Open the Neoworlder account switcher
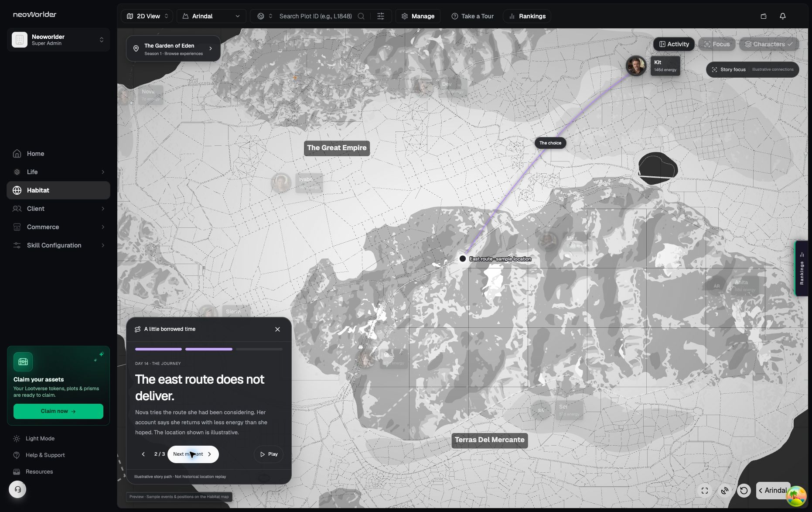Image resolution: width=812 pixels, height=512 pixels. coord(58,40)
